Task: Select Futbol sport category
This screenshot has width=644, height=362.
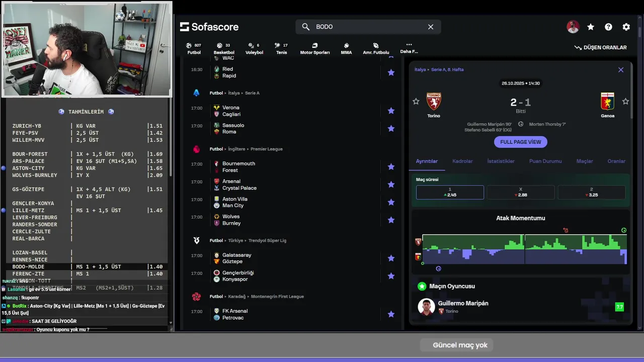Action: [x=194, y=48]
